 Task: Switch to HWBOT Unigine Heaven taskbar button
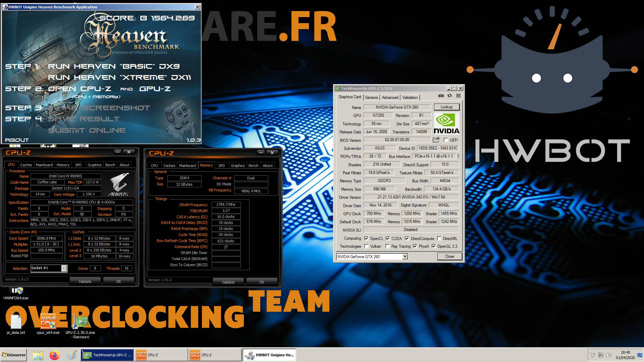click(x=269, y=355)
